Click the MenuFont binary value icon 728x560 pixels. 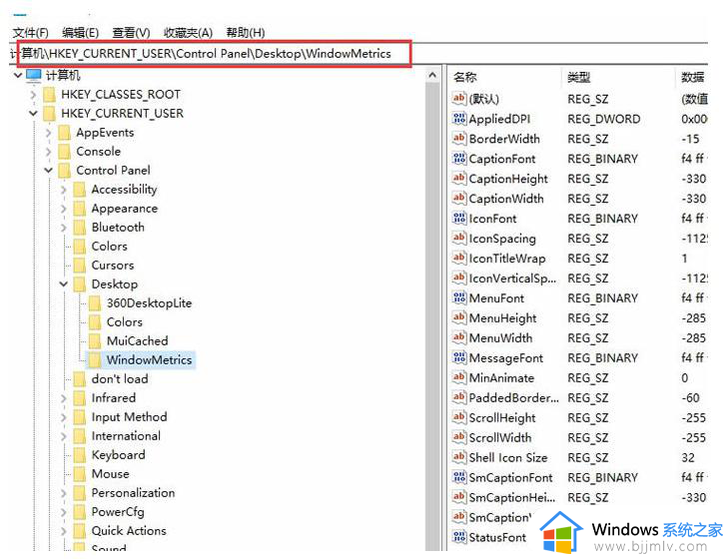click(459, 297)
